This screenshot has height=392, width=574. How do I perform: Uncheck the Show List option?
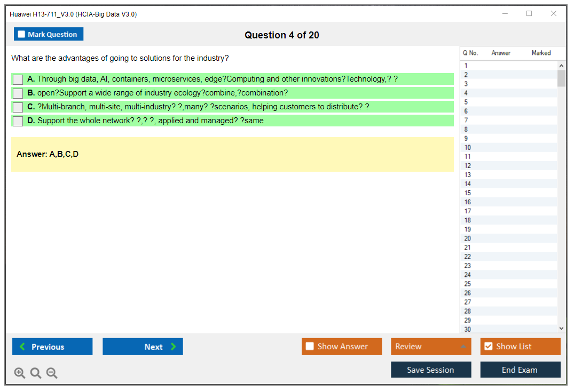[488, 347]
